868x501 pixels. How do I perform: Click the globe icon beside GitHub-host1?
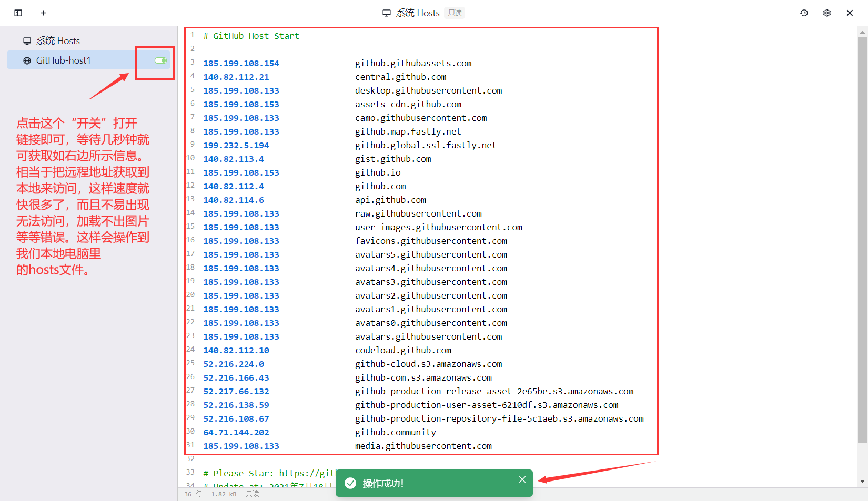click(27, 60)
